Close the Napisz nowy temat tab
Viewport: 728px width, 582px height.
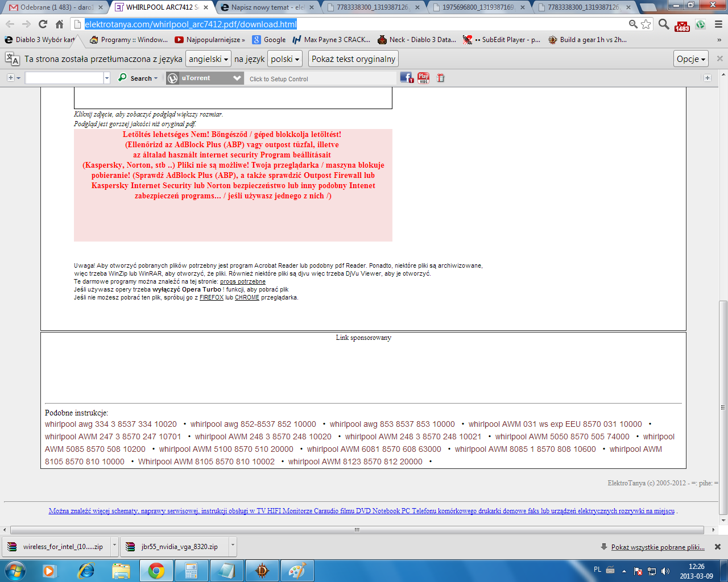tap(312, 7)
